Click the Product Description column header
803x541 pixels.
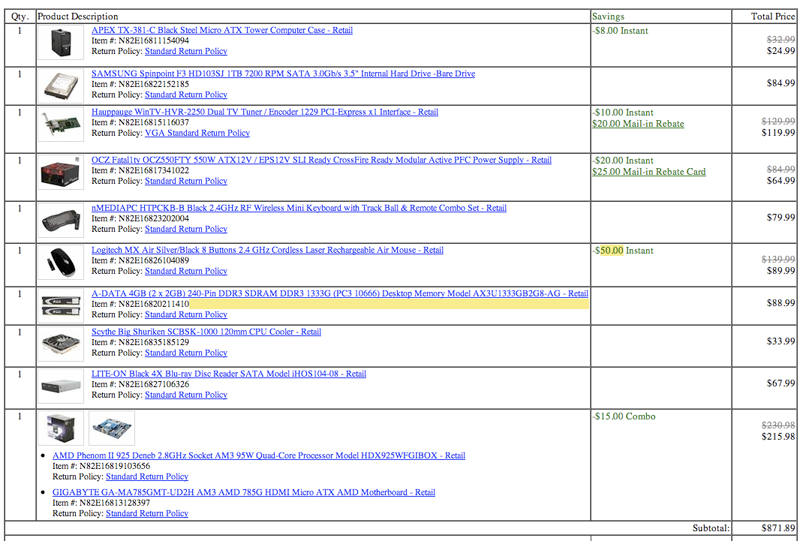78,16
